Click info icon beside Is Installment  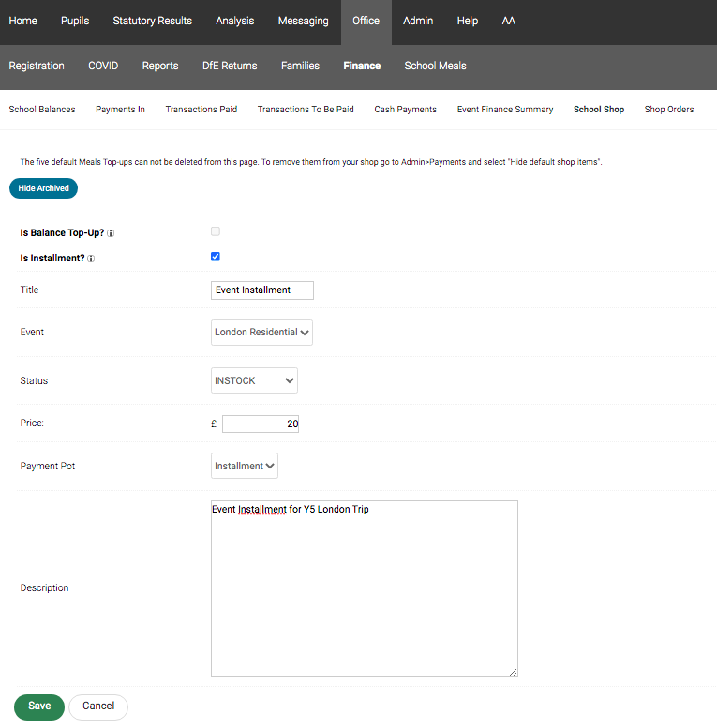pyautogui.click(x=91, y=259)
